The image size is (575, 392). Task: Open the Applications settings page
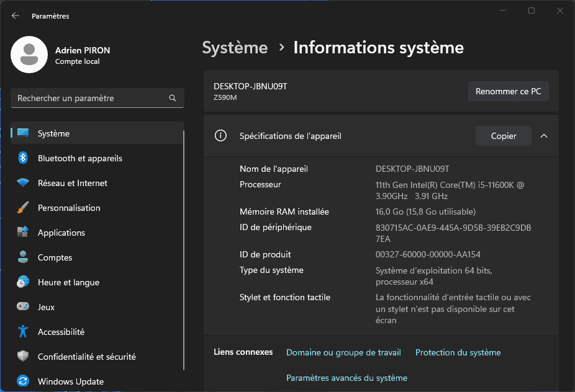pyautogui.click(x=97, y=232)
